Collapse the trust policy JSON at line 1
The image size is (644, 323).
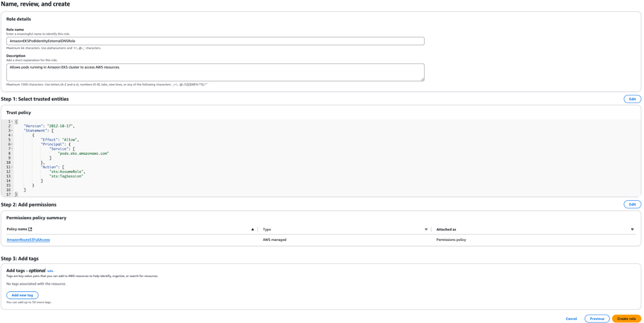click(13, 121)
